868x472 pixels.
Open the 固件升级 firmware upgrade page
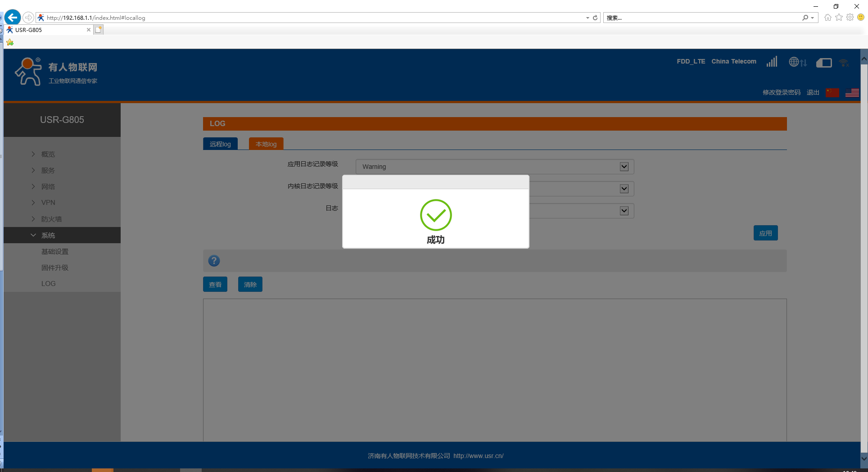click(x=55, y=268)
